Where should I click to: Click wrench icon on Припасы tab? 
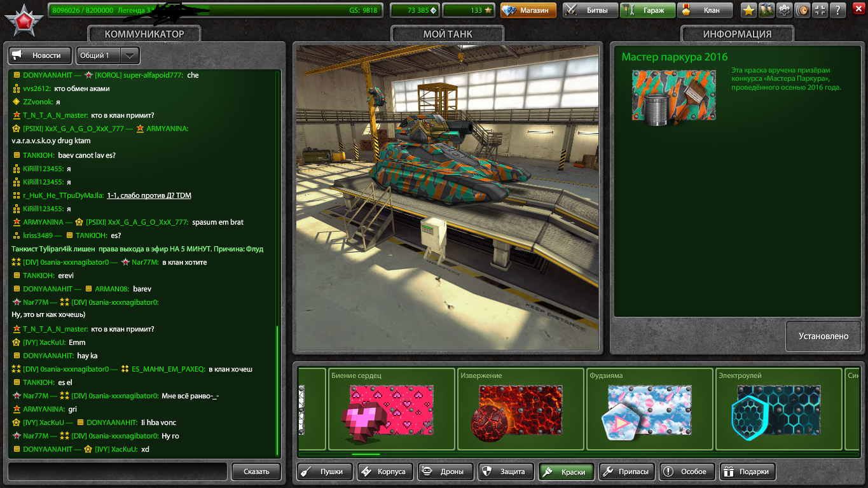click(607, 471)
